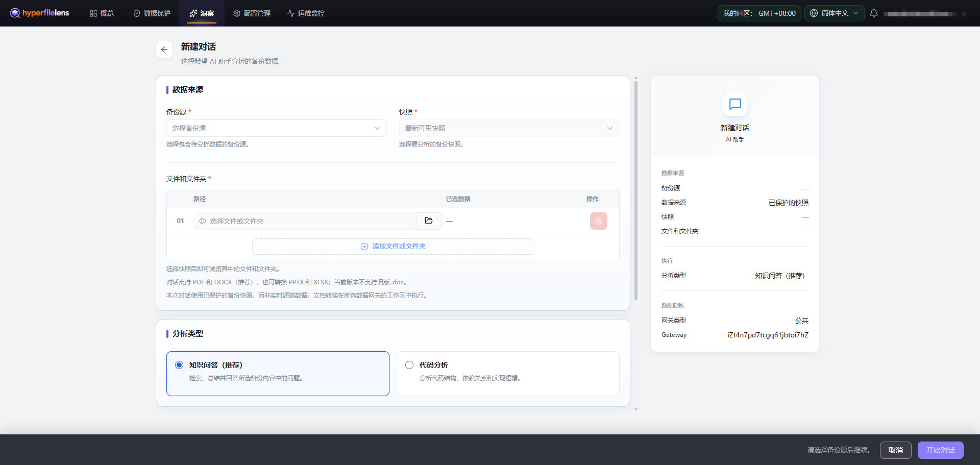
Task: Click the 数据来源 section heading
Action: tap(188, 90)
